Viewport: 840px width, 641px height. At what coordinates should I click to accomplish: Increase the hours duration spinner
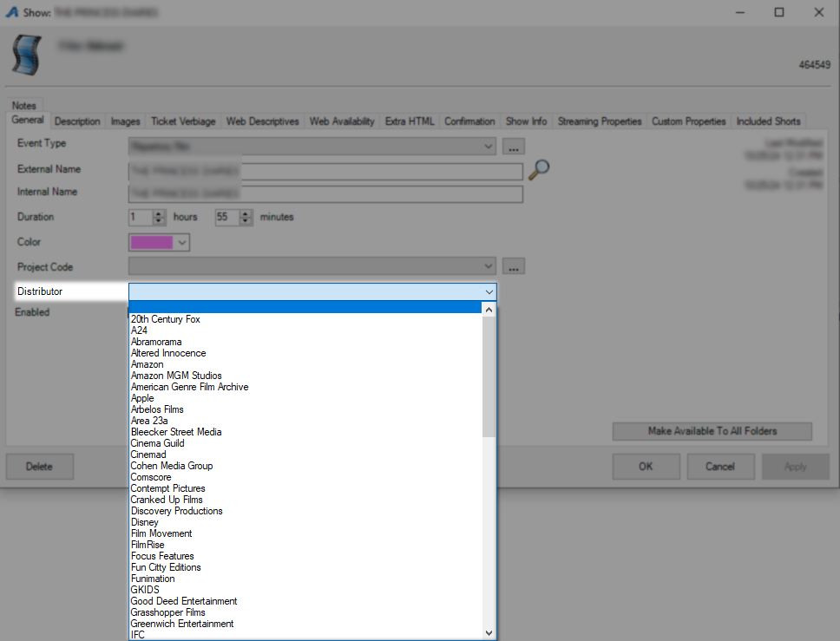pyautogui.click(x=158, y=213)
